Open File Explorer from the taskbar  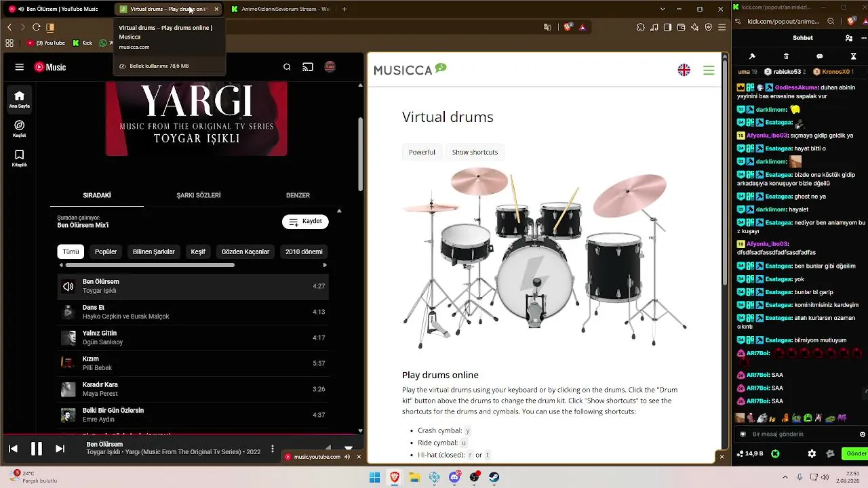pyautogui.click(x=414, y=477)
